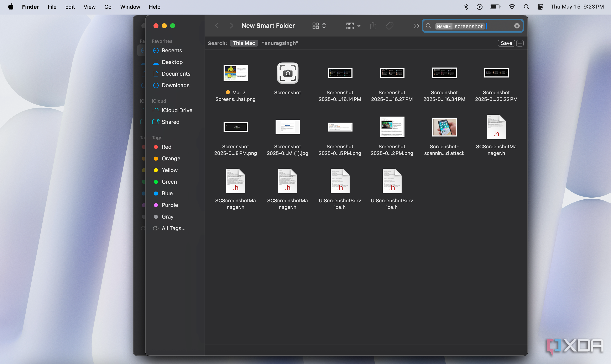Viewport: 611px width, 364px height.
Task: Open the Window menu
Action: click(130, 7)
